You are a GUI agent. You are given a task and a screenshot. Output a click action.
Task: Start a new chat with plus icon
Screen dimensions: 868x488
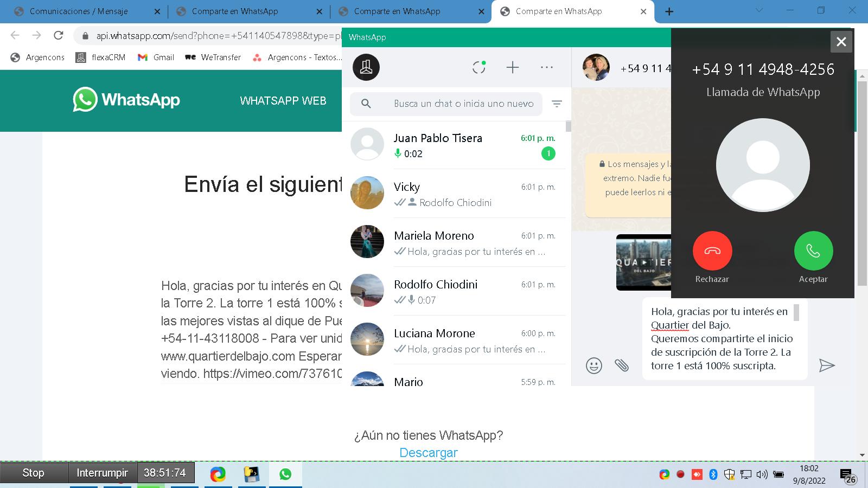513,67
